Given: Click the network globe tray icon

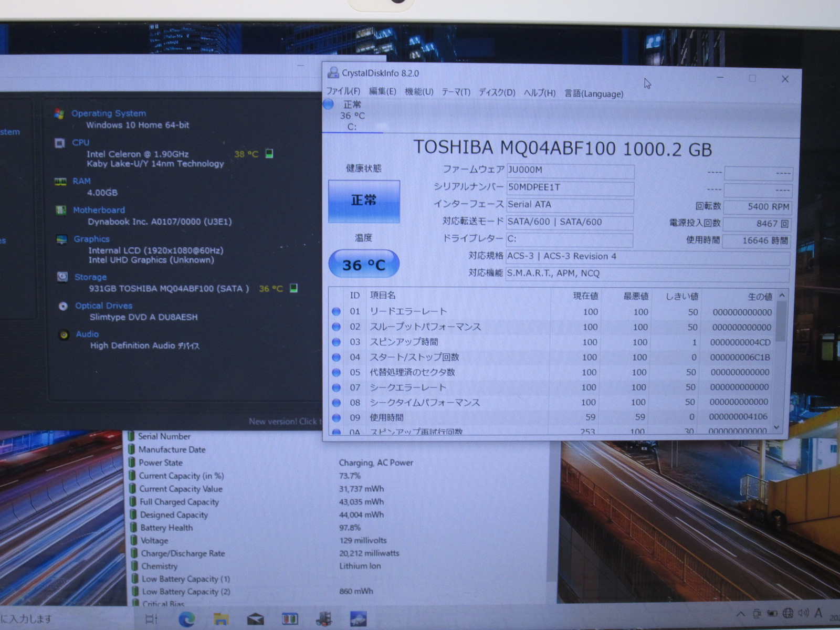Looking at the screenshot, I should pos(788,613).
